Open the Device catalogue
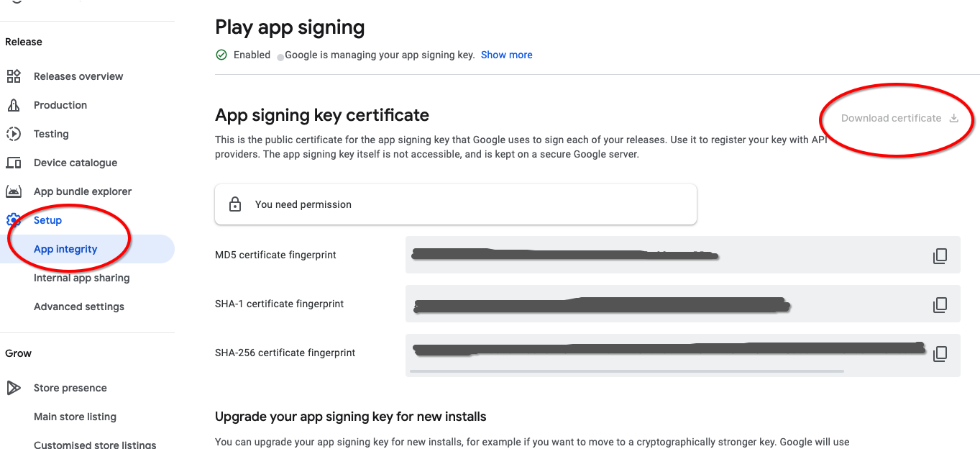 pyautogui.click(x=75, y=163)
